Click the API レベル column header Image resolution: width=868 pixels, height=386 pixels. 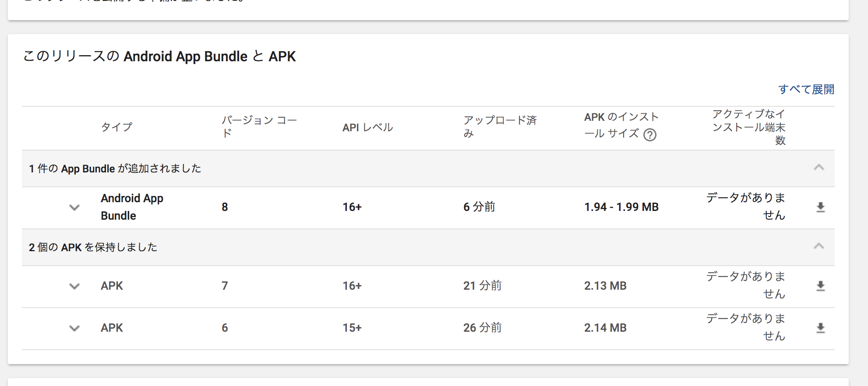click(x=367, y=127)
